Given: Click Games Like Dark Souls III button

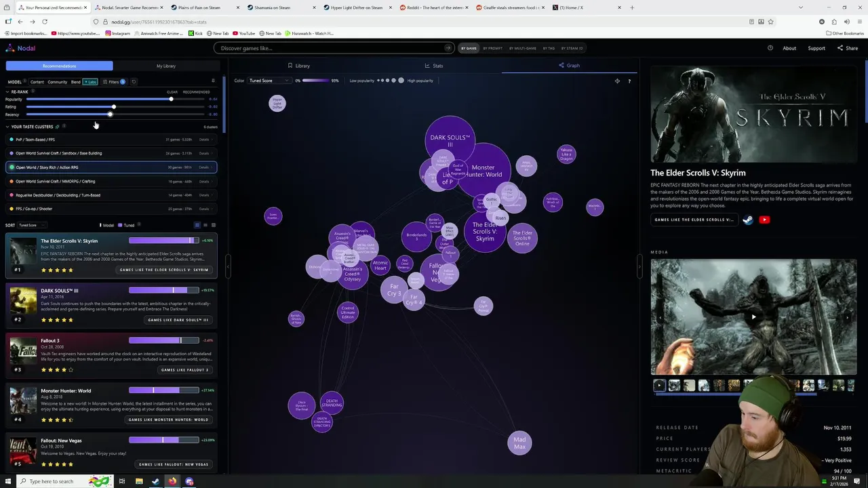Looking at the screenshot, I should [x=178, y=320].
